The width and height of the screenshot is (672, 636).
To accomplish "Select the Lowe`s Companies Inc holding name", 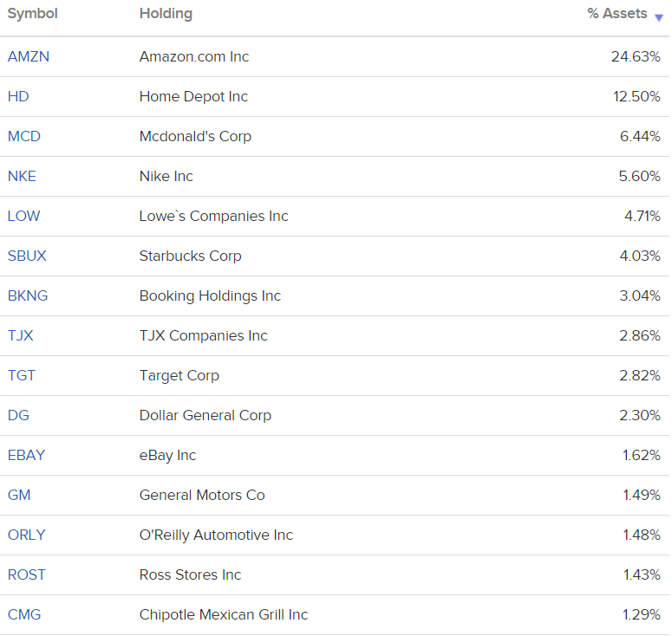I will (x=214, y=217).
